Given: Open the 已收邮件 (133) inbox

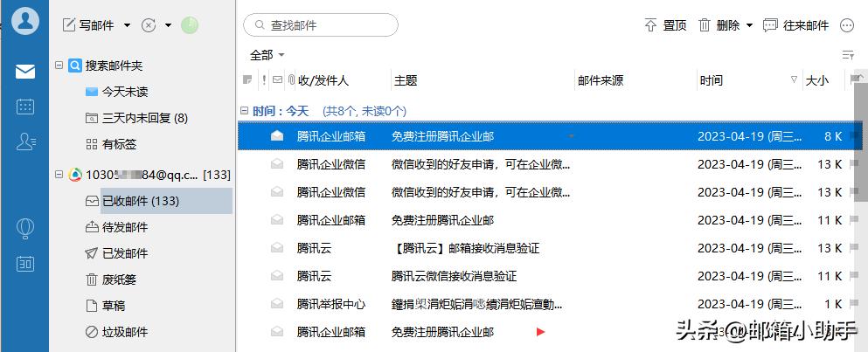Looking at the screenshot, I should pyautogui.click(x=132, y=201).
